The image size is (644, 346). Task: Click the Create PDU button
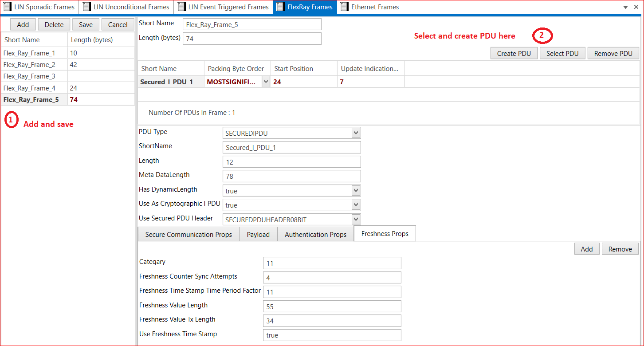[x=514, y=53]
